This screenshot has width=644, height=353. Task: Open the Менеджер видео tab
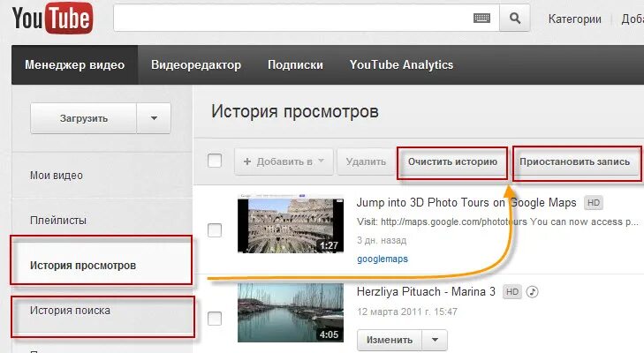[x=75, y=64]
